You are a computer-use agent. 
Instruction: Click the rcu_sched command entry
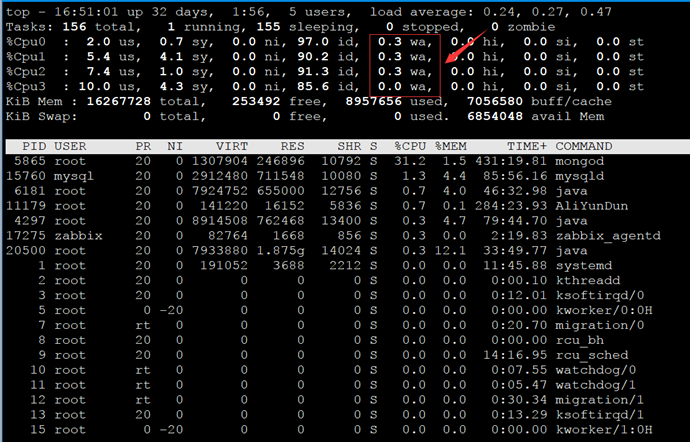[592, 355]
